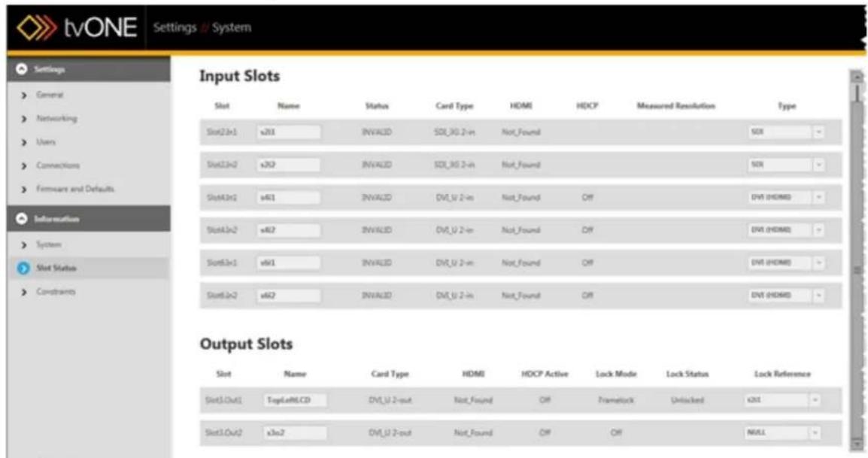Edit the TopLeftLCD output name field

295,400
